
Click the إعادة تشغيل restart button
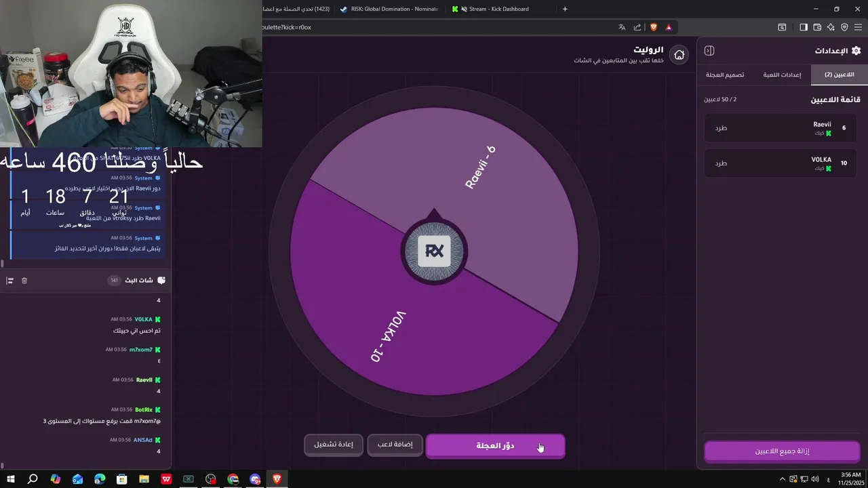333,445
